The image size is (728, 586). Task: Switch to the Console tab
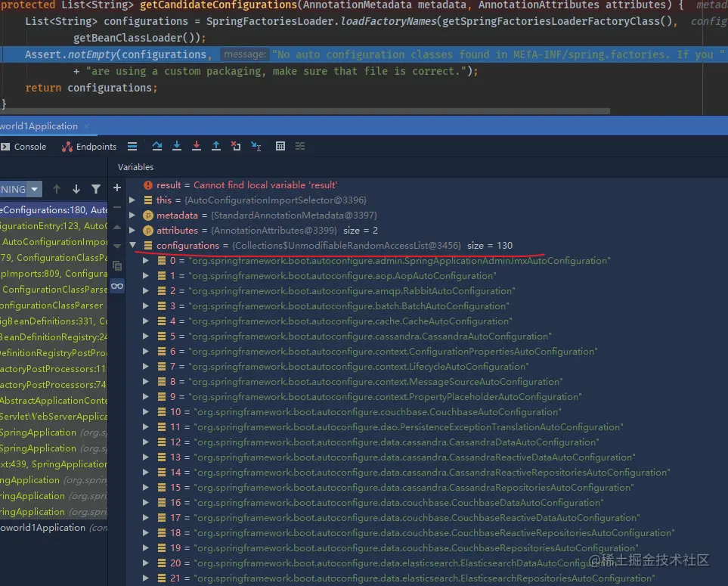pos(23,147)
